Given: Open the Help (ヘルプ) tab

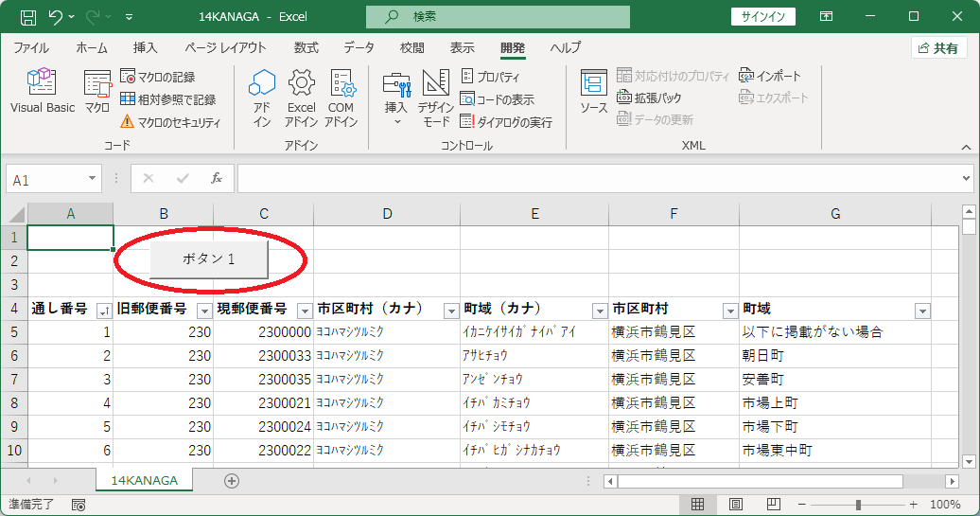Looking at the screenshot, I should [x=565, y=47].
